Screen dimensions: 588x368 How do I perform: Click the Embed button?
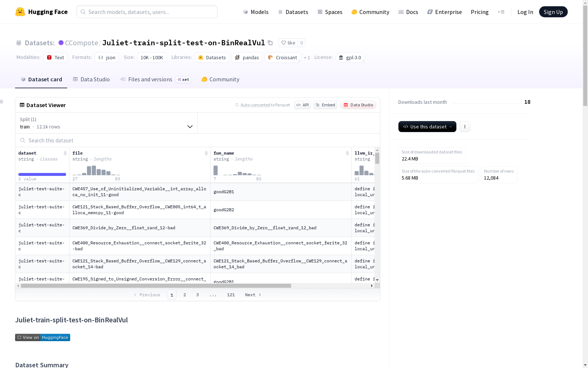(x=325, y=105)
